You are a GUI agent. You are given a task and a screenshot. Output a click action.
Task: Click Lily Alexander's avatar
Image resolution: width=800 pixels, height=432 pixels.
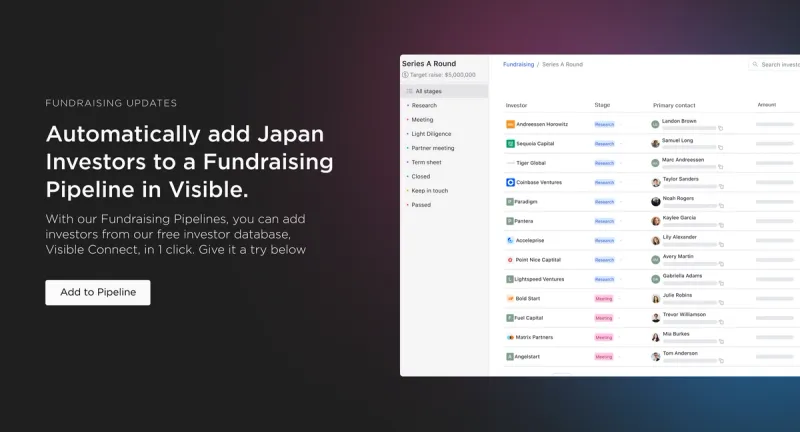(656, 241)
